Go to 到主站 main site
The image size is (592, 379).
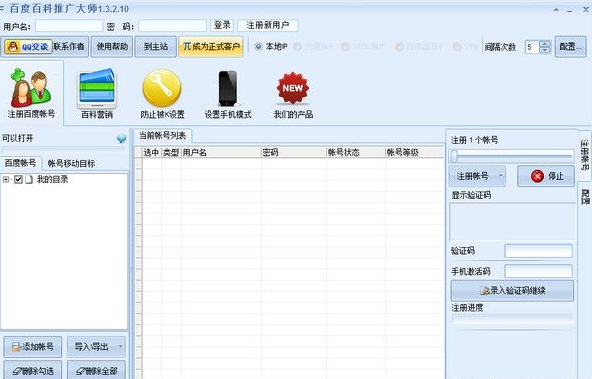[x=156, y=47]
